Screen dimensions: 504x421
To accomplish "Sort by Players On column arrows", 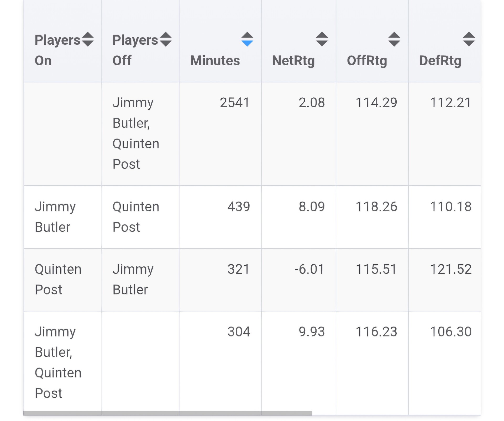I will point(88,39).
